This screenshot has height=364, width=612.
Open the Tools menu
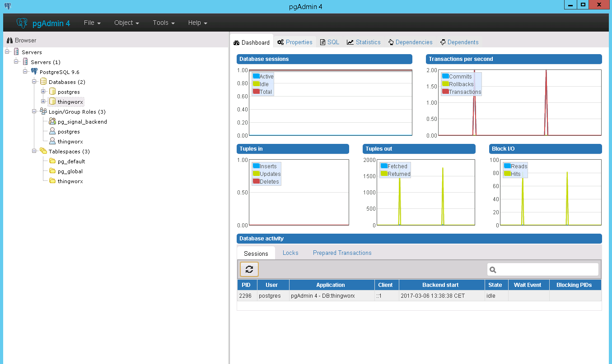tap(164, 23)
